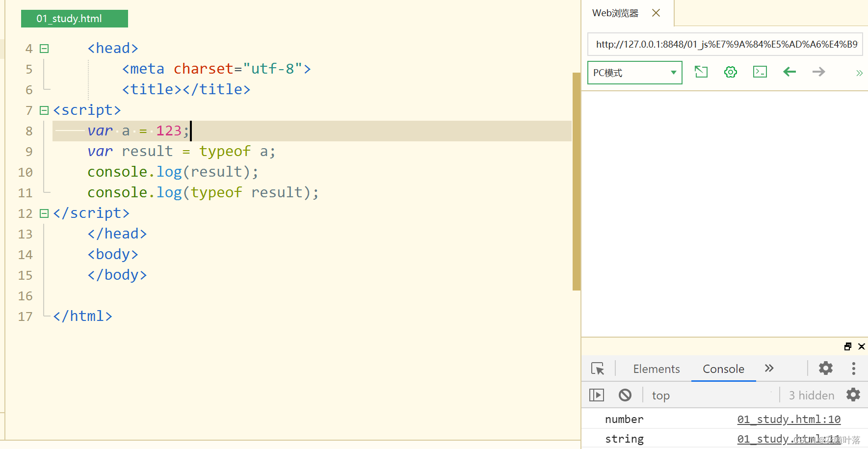Click the browser URL address field
Viewport: 868px width, 449px height.
[x=725, y=44]
